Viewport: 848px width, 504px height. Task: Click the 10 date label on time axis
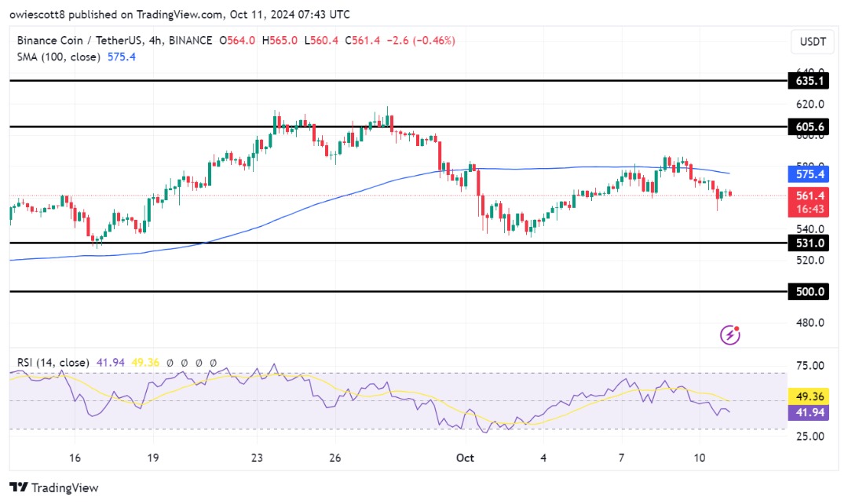pos(700,458)
